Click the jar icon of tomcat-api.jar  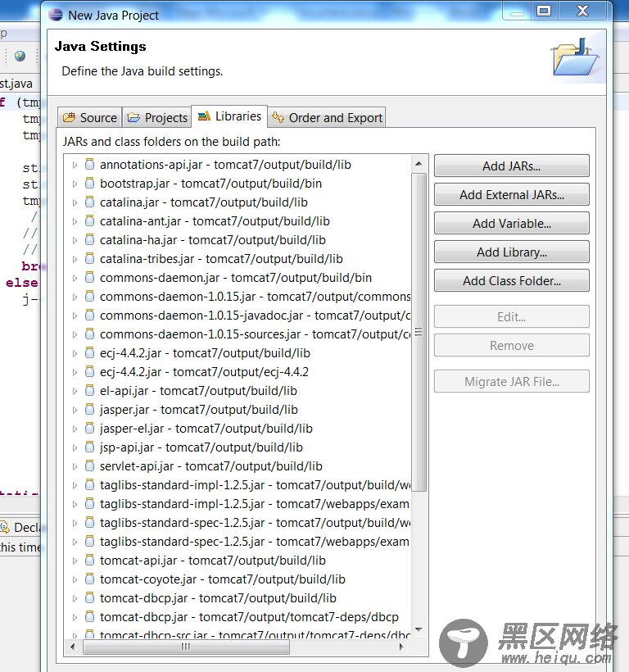89,561
